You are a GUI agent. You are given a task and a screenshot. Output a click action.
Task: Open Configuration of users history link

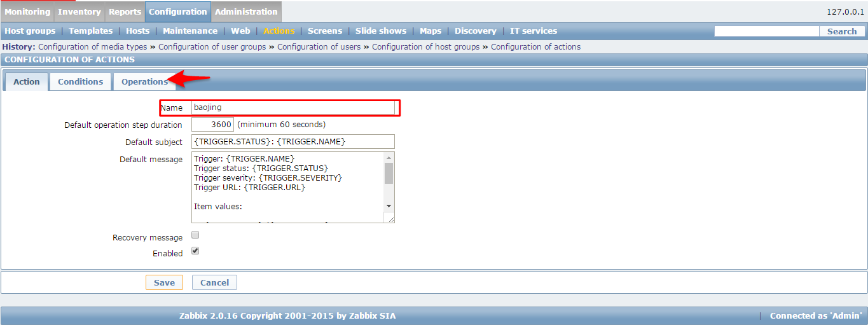click(319, 46)
